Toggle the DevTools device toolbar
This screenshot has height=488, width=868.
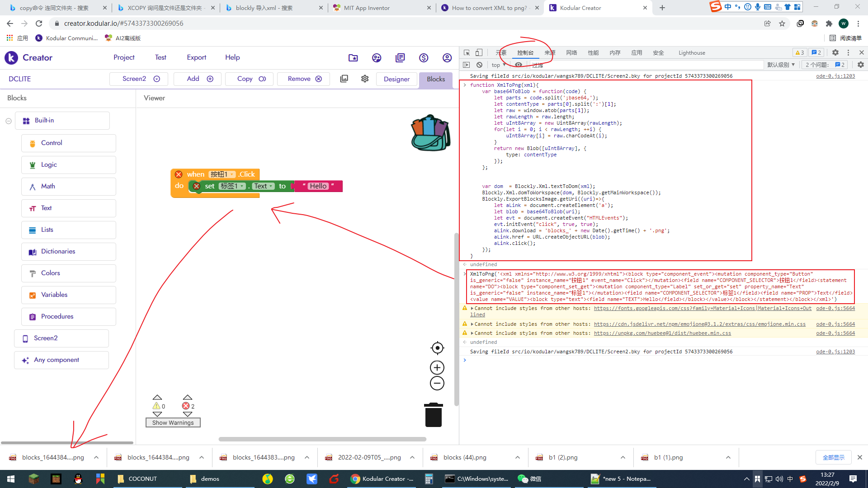coord(479,52)
